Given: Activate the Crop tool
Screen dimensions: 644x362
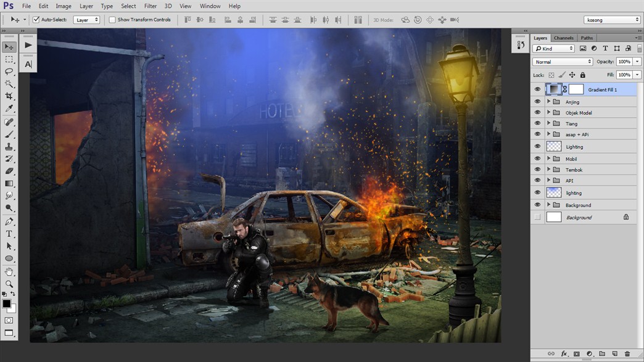Looking at the screenshot, I should [x=9, y=96].
